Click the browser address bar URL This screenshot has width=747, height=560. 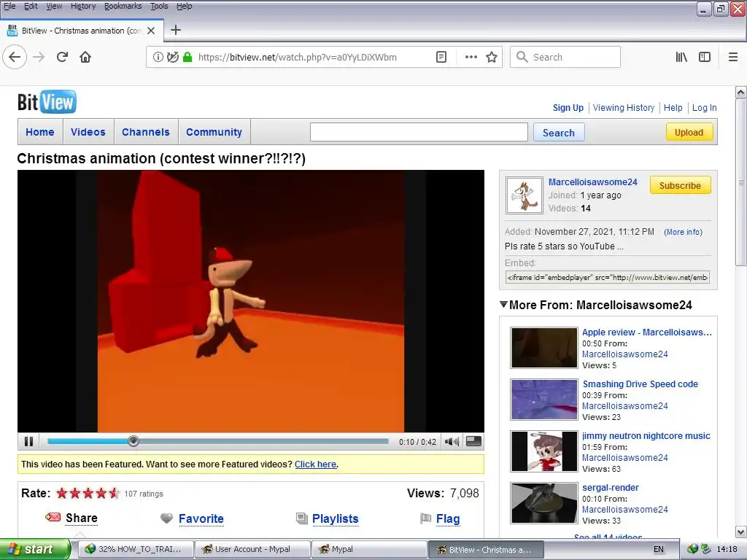[298, 57]
